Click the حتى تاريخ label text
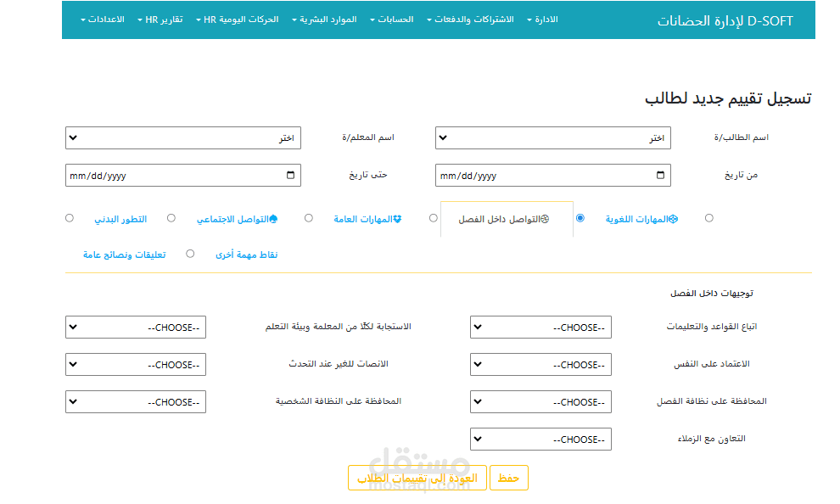The image size is (840, 504). click(x=368, y=175)
